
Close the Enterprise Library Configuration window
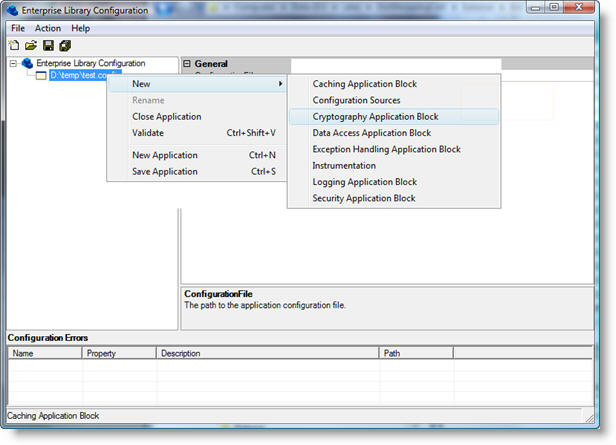pyautogui.click(x=579, y=7)
